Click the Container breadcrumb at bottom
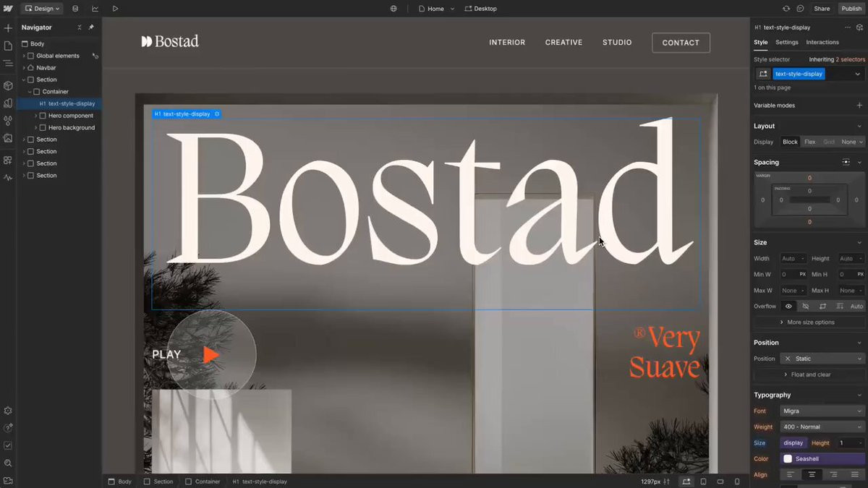 tap(203, 481)
